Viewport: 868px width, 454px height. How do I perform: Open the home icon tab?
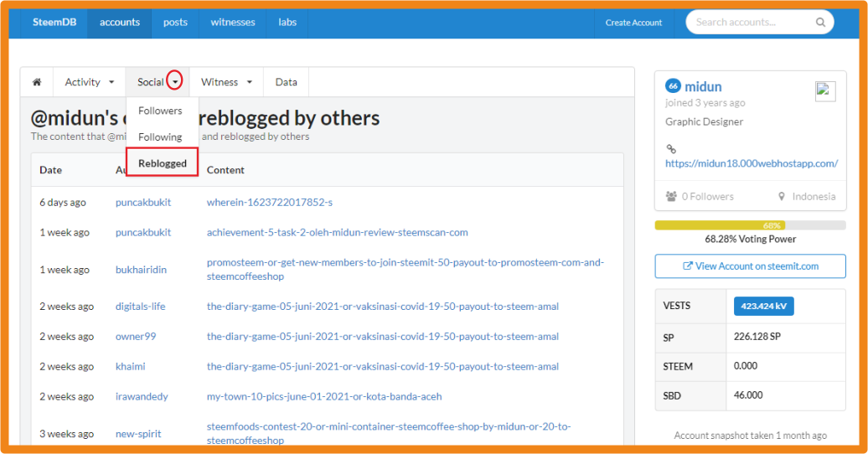pos(37,82)
